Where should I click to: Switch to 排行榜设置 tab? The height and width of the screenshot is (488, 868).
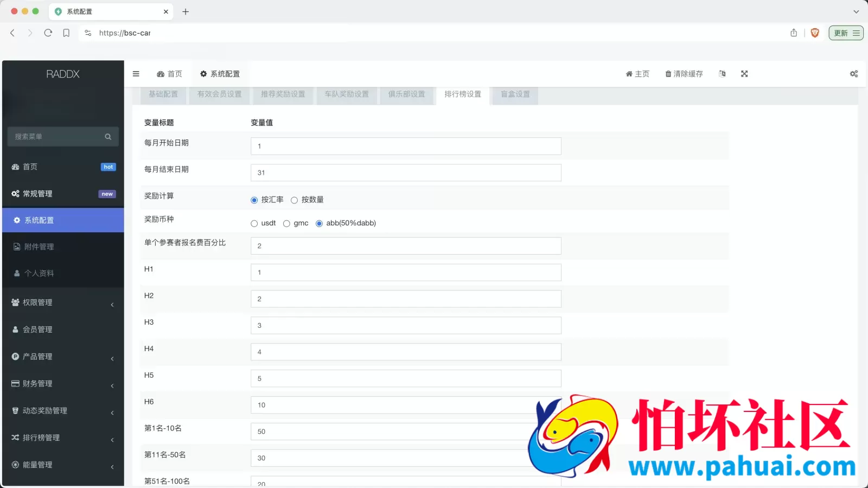click(x=463, y=94)
